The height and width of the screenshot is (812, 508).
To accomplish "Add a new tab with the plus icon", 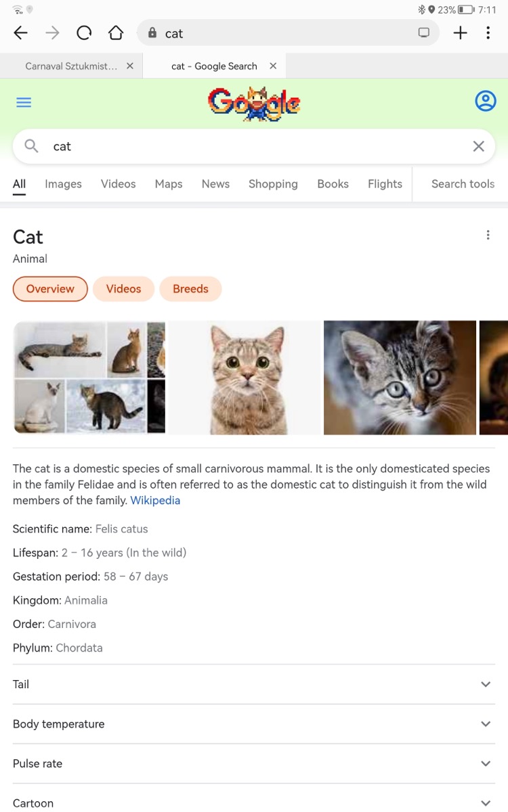I will (460, 32).
